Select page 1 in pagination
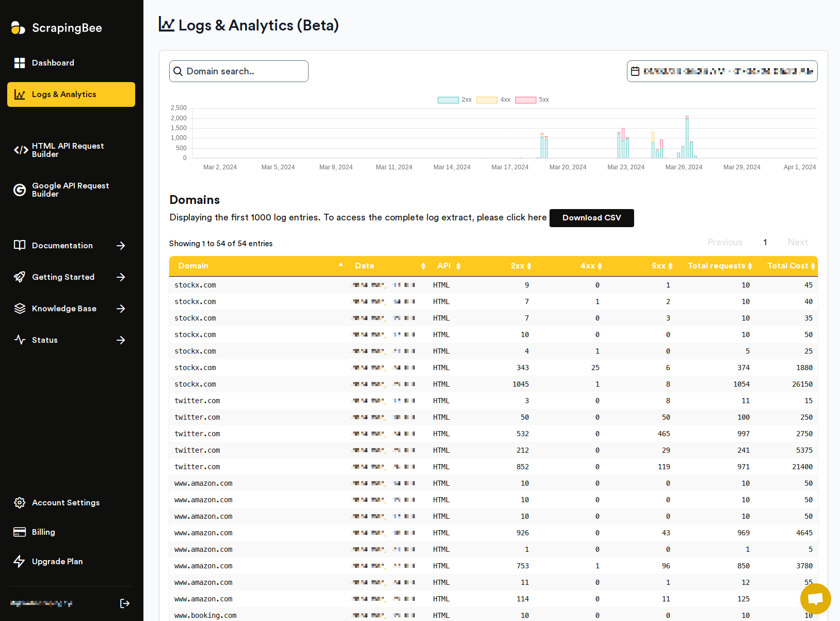The width and height of the screenshot is (840, 621). point(765,242)
